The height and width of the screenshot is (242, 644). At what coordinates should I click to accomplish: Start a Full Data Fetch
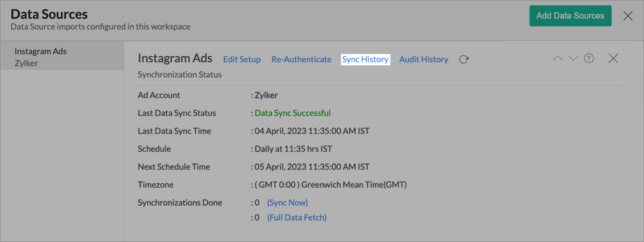click(x=297, y=217)
